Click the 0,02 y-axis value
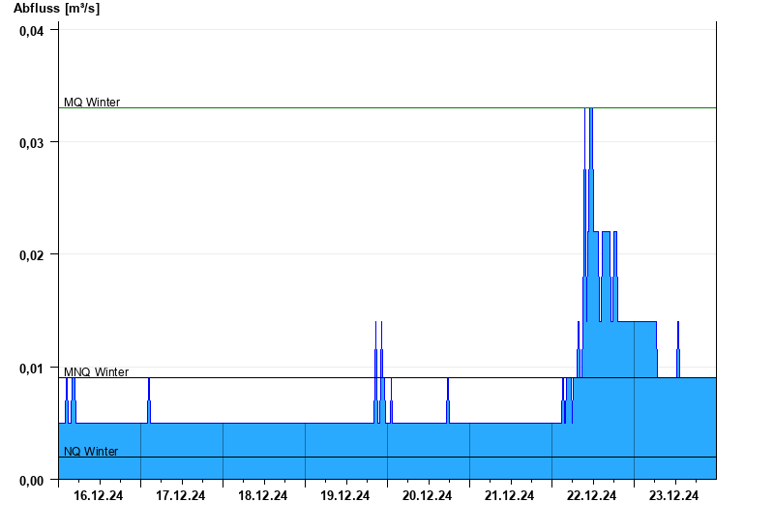The height and width of the screenshot is (532, 774). (x=32, y=255)
